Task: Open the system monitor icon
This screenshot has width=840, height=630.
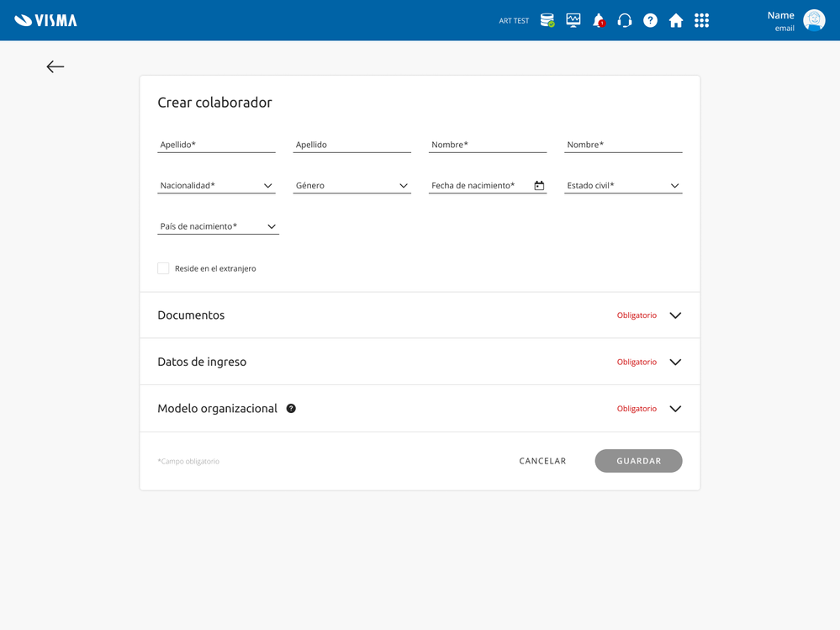Action: pyautogui.click(x=573, y=20)
